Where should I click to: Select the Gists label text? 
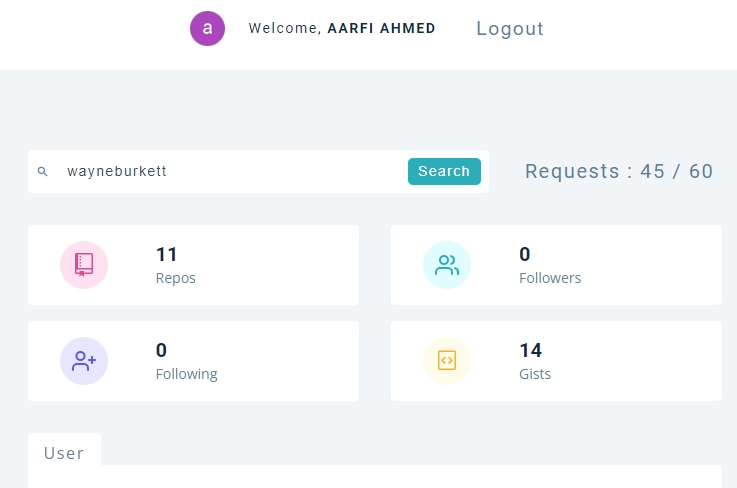tap(535, 374)
